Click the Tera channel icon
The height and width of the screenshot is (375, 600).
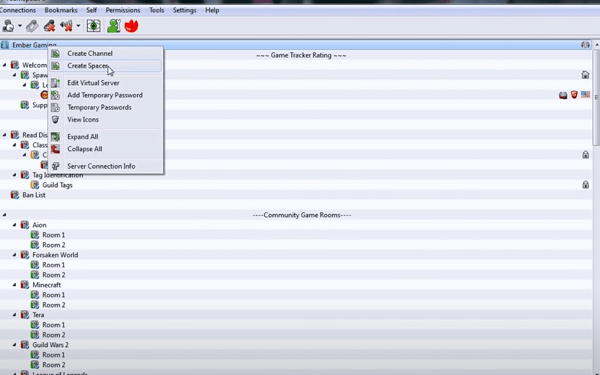tap(25, 315)
